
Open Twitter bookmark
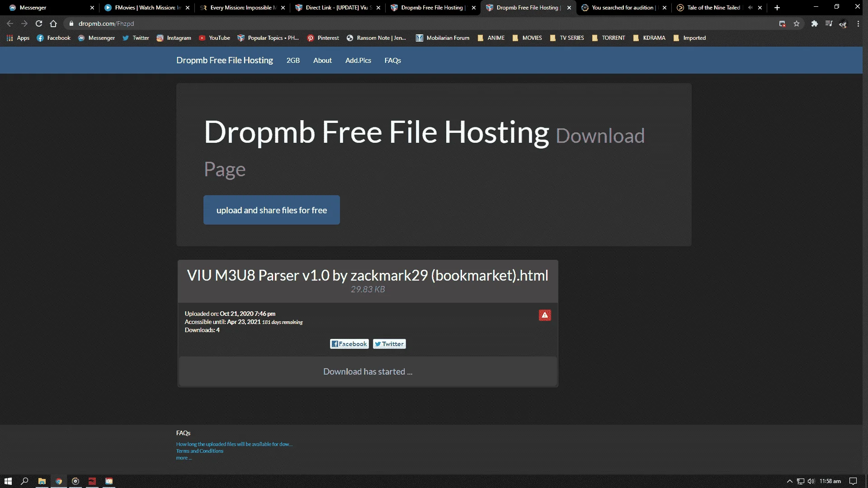(x=136, y=38)
